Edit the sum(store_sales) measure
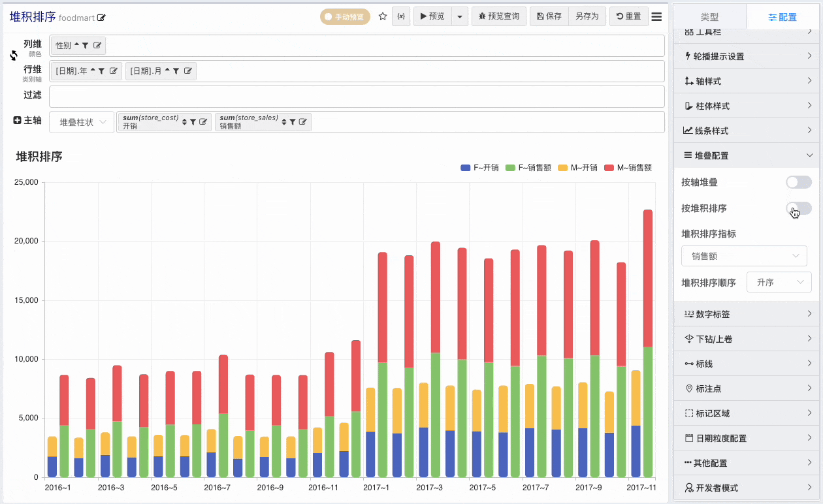The height and width of the screenshot is (504, 823). (x=303, y=122)
